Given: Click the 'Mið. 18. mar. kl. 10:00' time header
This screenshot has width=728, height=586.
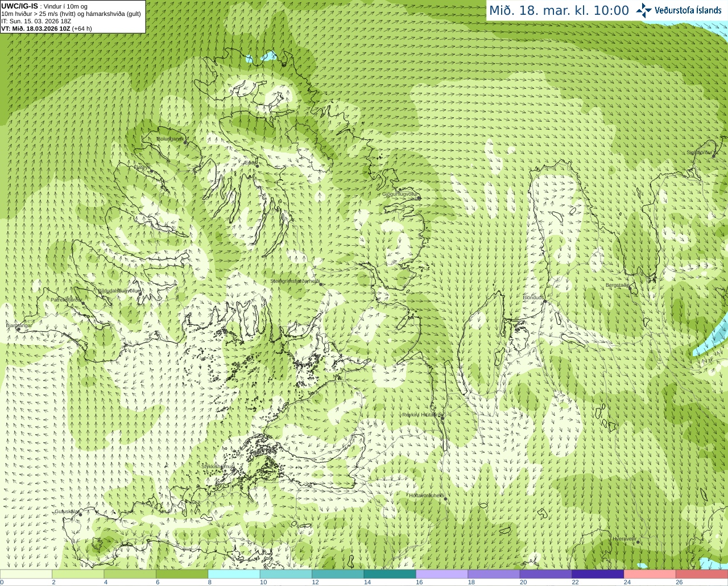Looking at the screenshot, I should point(559,11).
